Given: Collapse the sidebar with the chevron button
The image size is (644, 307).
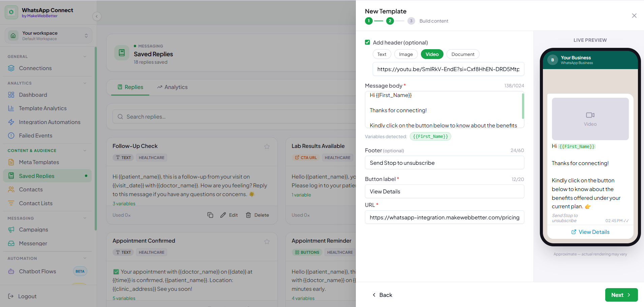Looking at the screenshot, I should pos(97,16).
